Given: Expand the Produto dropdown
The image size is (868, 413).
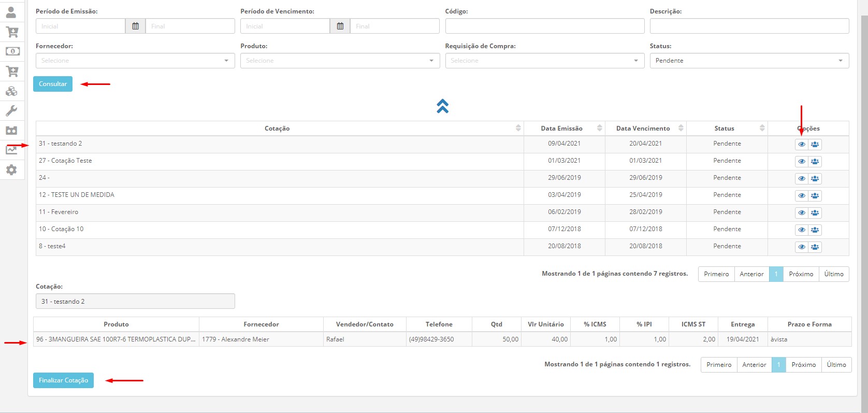Looking at the screenshot, I should coord(340,61).
